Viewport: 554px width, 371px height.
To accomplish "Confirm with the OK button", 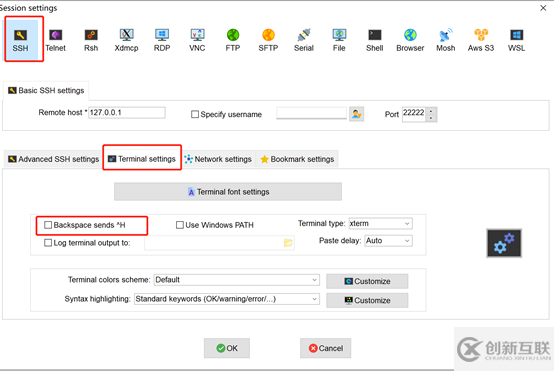I will click(227, 348).
